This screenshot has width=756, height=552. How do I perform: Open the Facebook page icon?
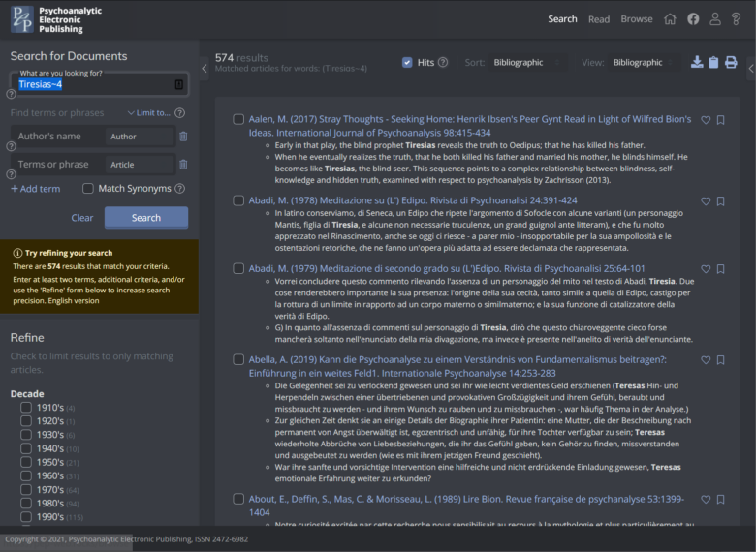pos(693,18)
